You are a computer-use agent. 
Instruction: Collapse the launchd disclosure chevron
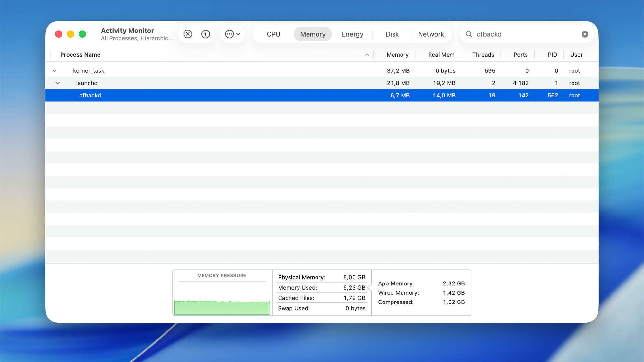58,83
